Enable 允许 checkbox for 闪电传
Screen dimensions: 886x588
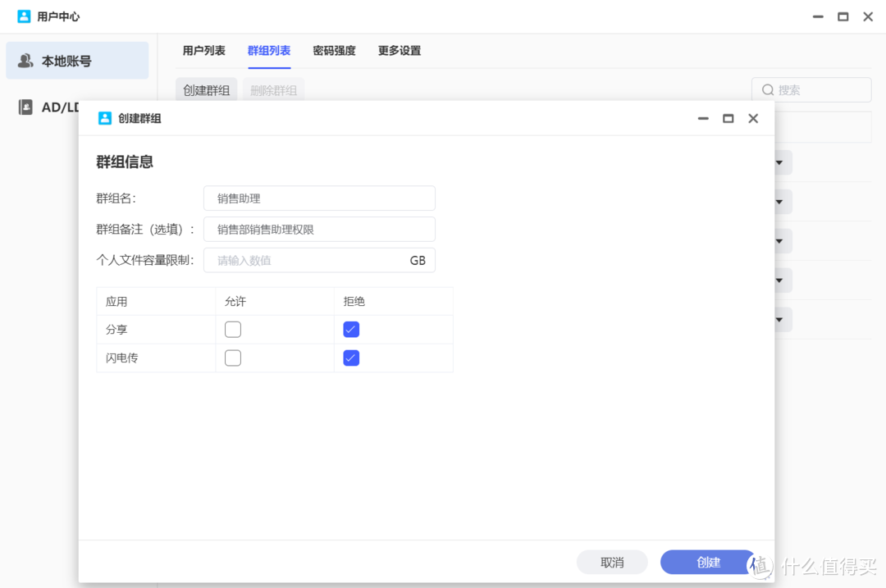click(x=233, y=358)
